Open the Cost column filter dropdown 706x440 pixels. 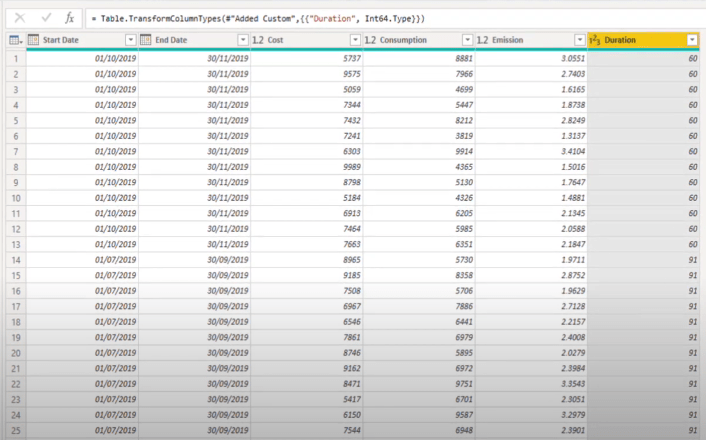coord(355,40)
